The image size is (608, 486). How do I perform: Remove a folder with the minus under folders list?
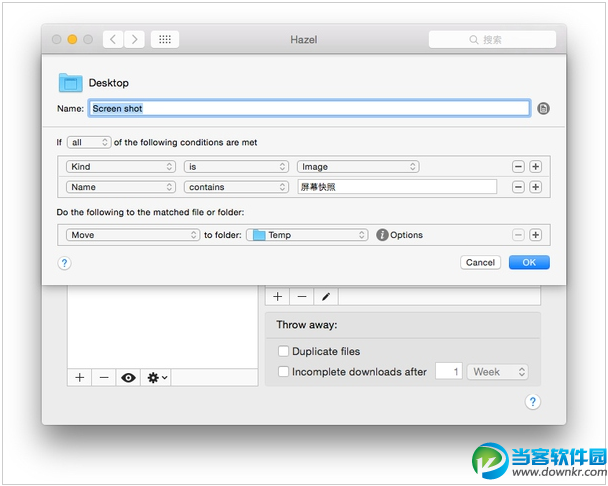[x=104, y=377]
